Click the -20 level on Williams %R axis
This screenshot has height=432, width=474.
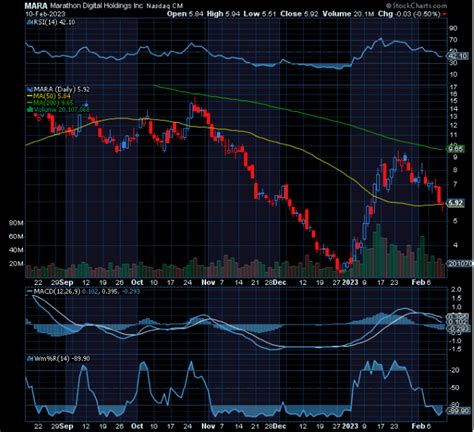(455, 370)
